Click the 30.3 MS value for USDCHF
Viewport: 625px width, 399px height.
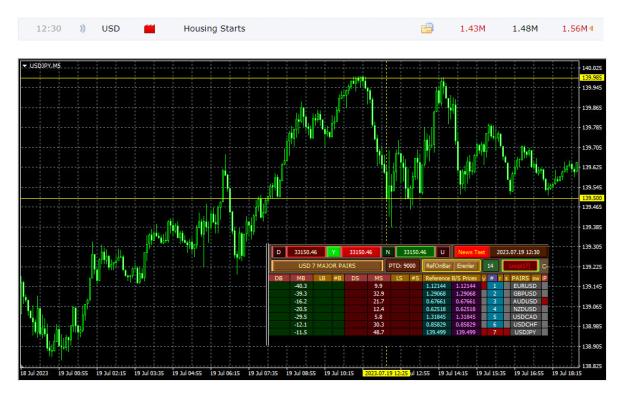pos(378,324)
